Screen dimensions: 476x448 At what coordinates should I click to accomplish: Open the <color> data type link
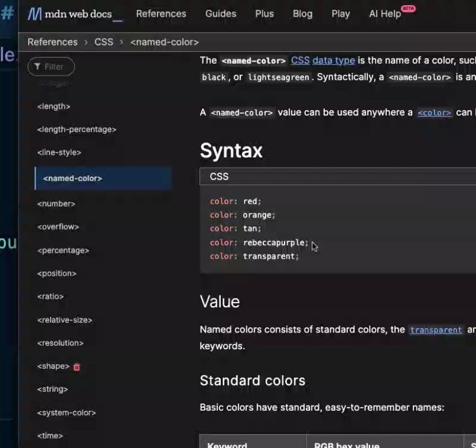click(434, 113)
